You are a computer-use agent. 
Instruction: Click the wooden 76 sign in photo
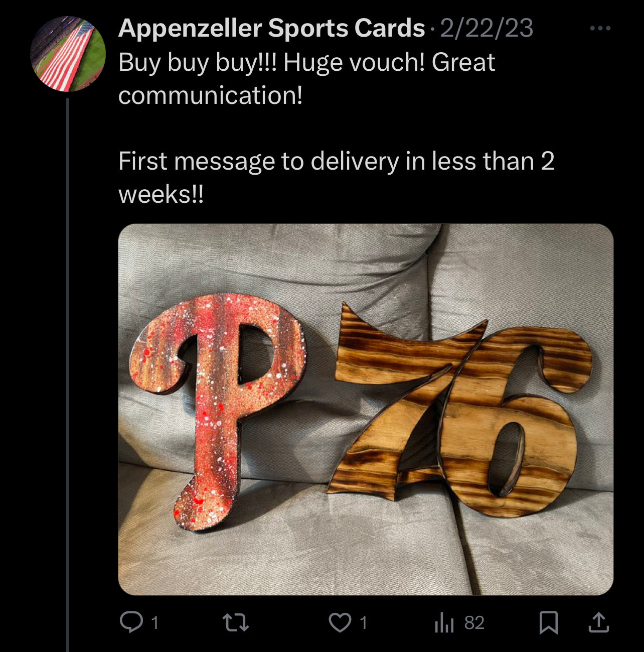460,409
